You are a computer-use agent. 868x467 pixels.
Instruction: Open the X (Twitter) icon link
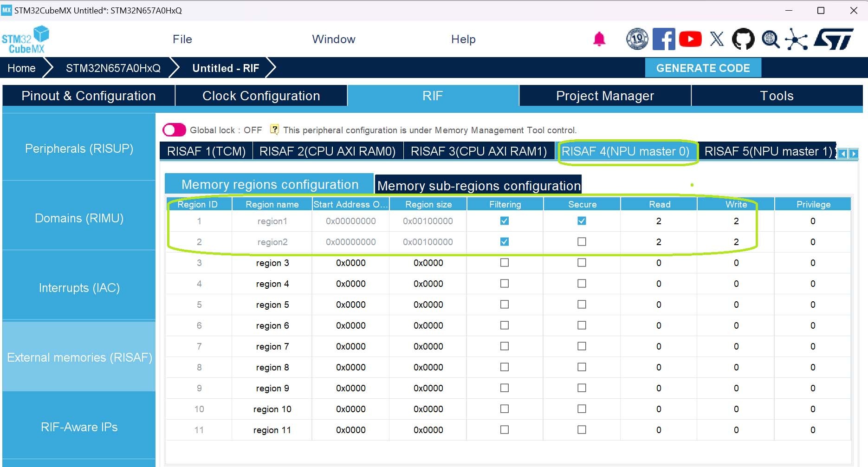(717, 39)
